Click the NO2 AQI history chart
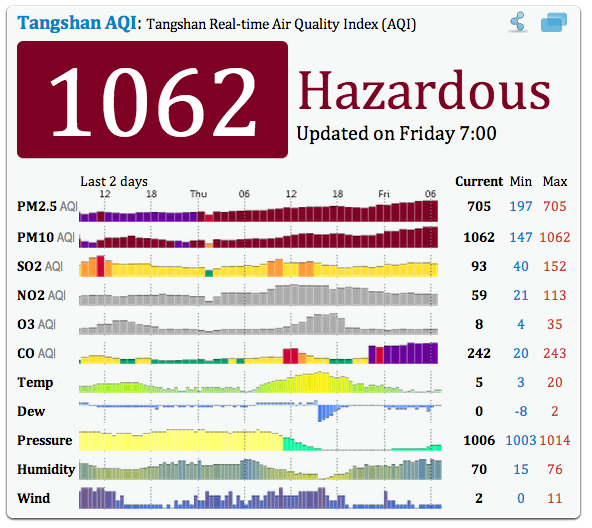The width and height of the screenshot is (592, 528). [259, 295]
